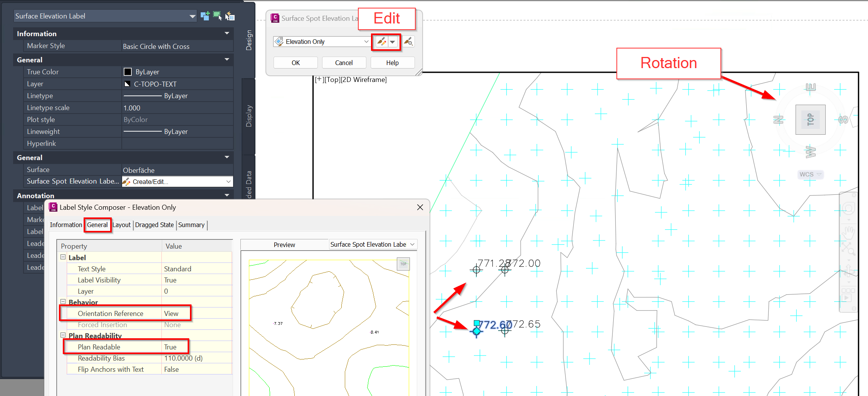Switch to the Layout tab
868x396 pixels.
121,225
